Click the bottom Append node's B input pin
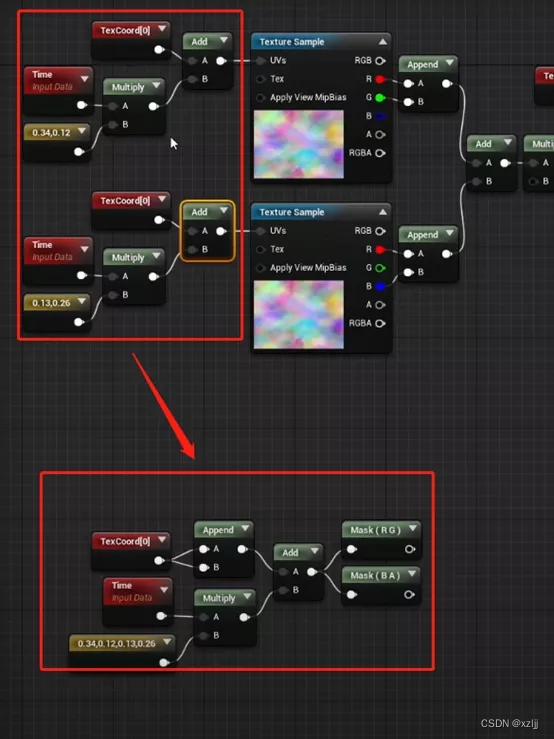Image resolution: width=554 pixels, height=739 pixels. click(204, 567)
